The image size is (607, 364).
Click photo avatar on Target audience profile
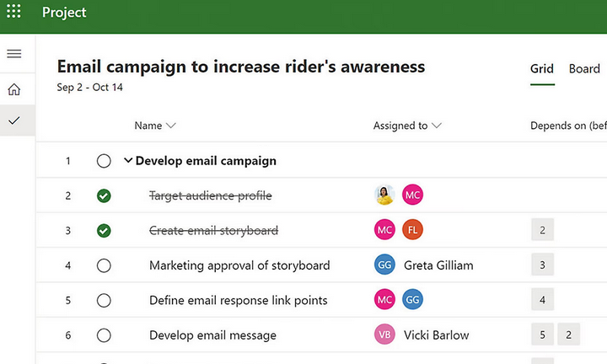tap(384, 195)
